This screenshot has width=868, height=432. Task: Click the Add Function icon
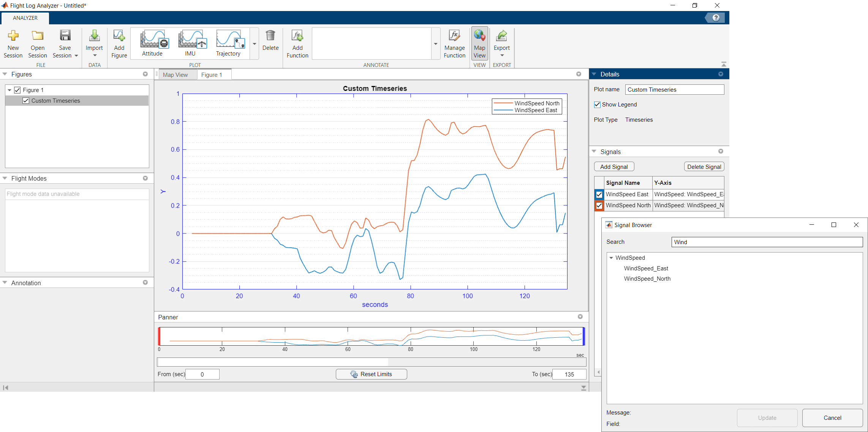click(297, 36)
